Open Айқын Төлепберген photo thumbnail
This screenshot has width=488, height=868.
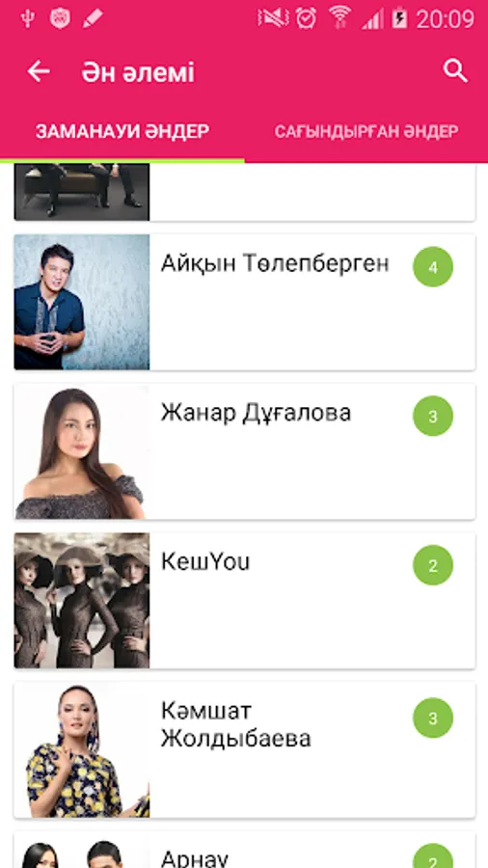coord(82,302)
